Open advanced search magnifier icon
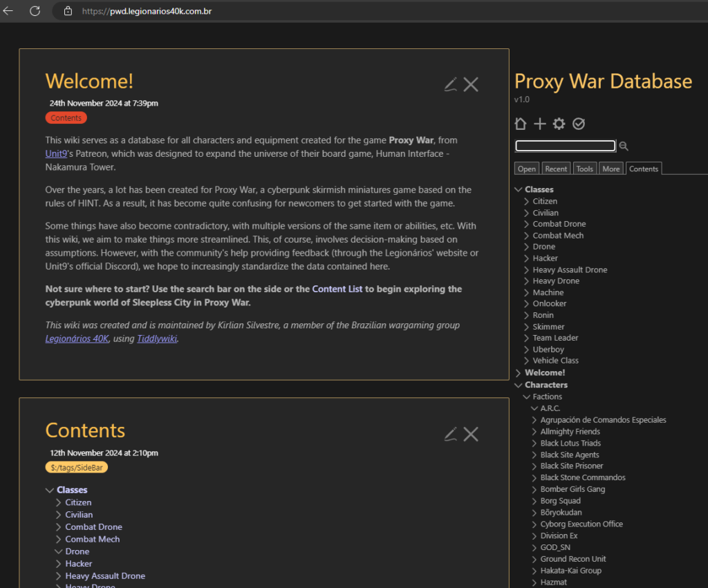 click(624, 146)
